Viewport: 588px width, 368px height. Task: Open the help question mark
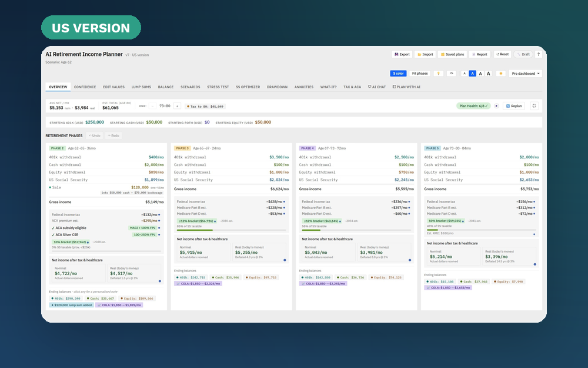539,54
